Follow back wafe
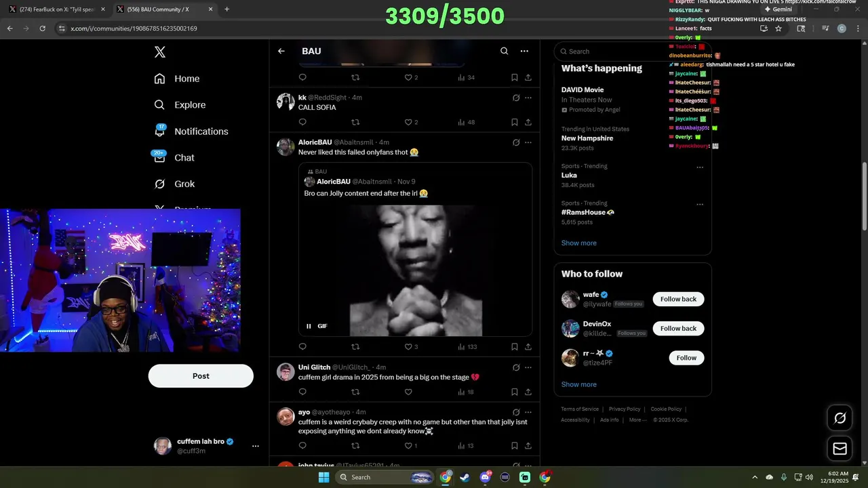This screenshot has height=488, width=868. 678,299
